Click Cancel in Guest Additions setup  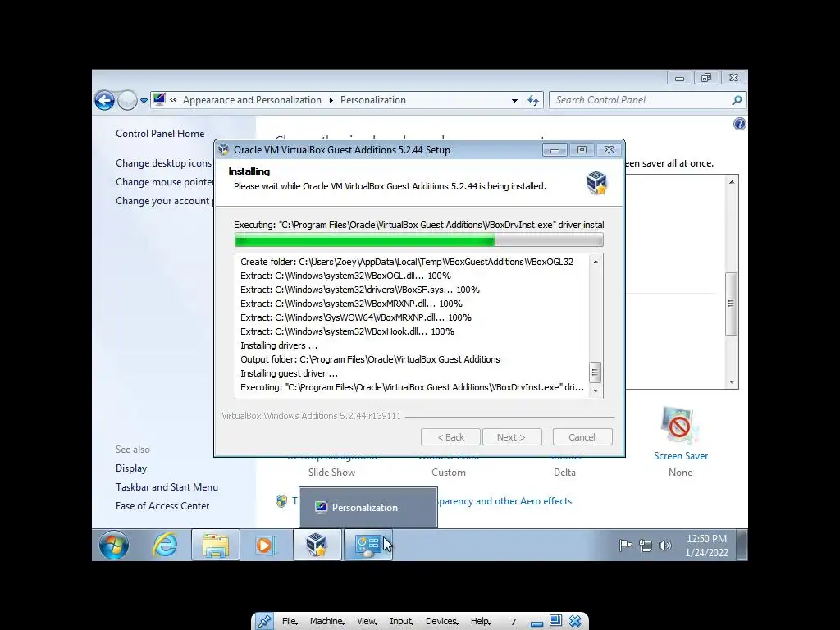[582, 437]
